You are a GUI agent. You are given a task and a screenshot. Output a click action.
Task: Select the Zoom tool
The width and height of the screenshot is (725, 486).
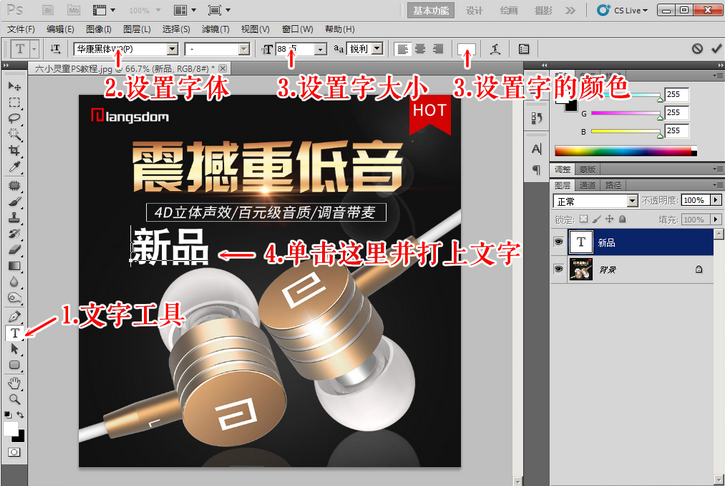click(x=14, y=399)
